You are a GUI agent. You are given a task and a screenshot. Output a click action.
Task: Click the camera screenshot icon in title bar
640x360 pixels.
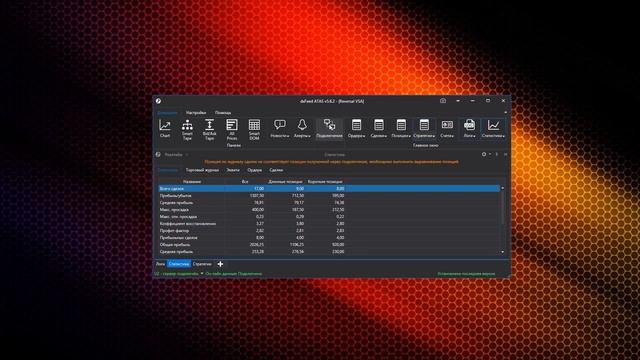tap(443, 100)
